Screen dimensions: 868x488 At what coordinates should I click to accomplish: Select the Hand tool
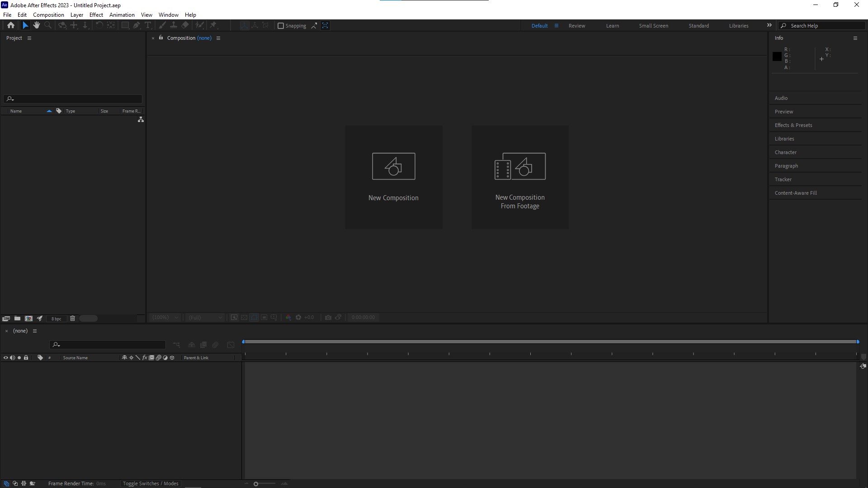pos(37,25)
